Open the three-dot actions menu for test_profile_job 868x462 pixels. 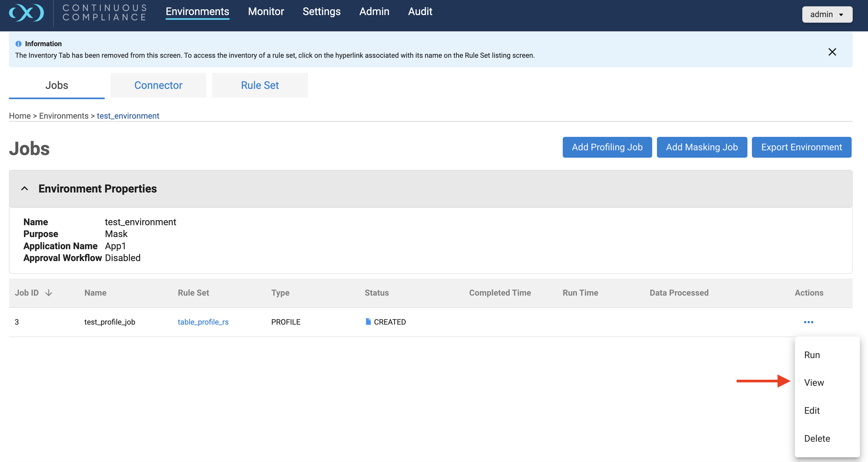(x=808, y=322)
